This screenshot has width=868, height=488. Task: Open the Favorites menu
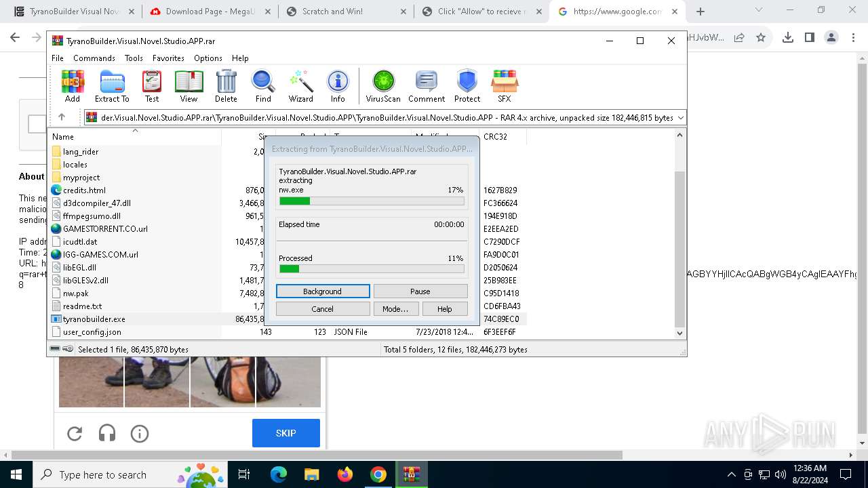coord(168,58)
